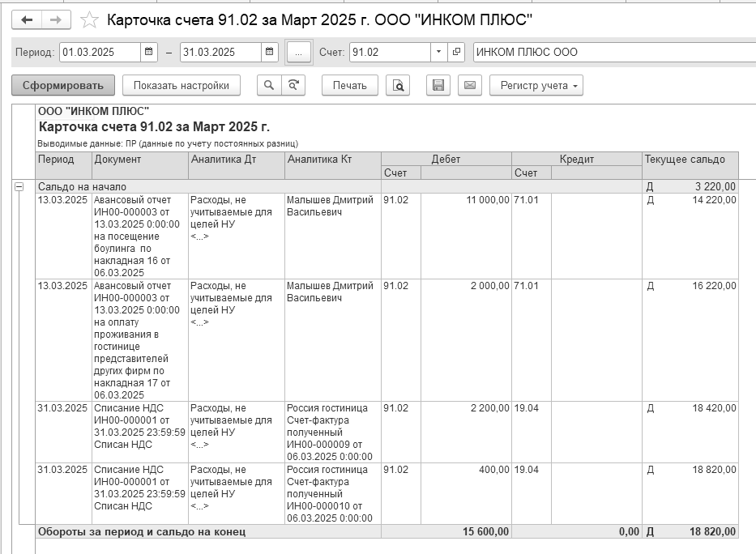Open the Регистр учета dropdown
756x554 pixels.
point(536,85)
